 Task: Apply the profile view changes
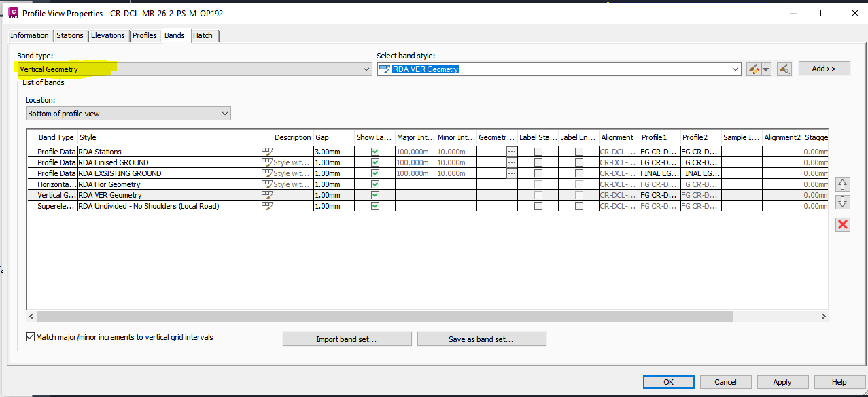pyautogui.click(x=782, y=381)
